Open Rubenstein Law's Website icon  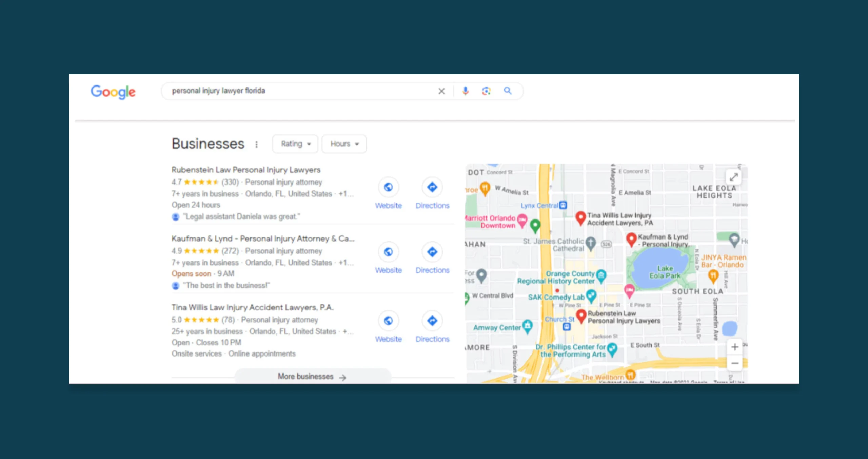(x=388, y=187)
